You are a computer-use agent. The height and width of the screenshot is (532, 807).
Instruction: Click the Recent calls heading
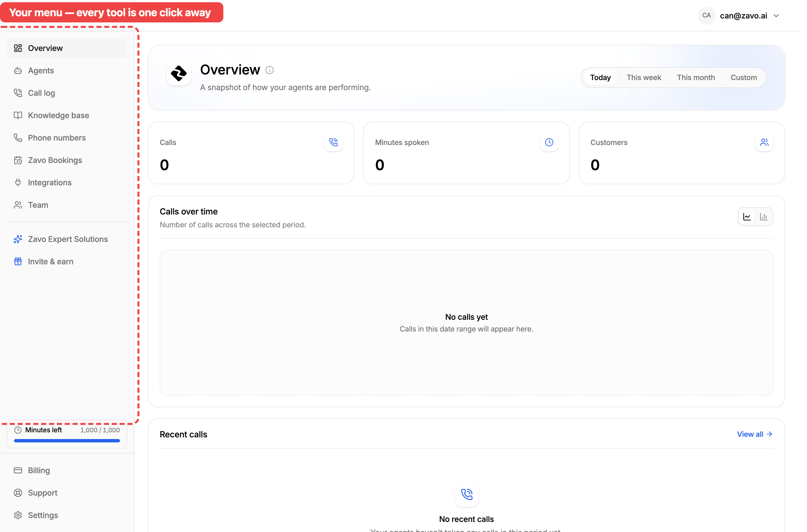coord(183,435)
